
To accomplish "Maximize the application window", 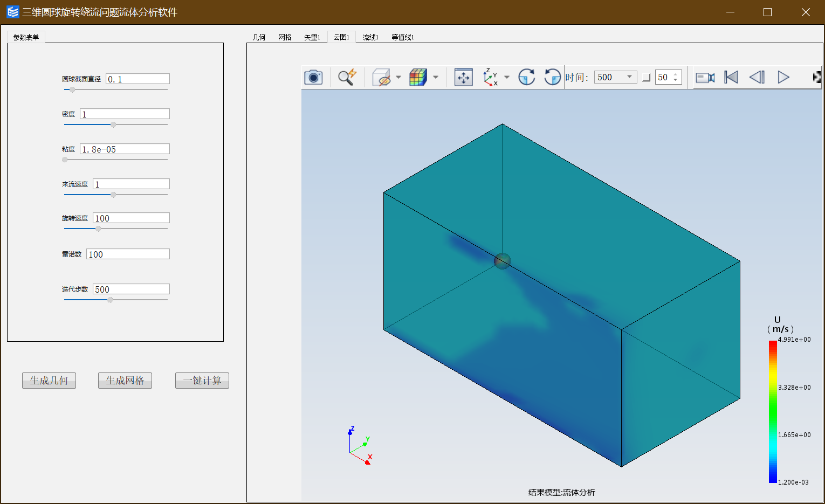I will 767,12.
